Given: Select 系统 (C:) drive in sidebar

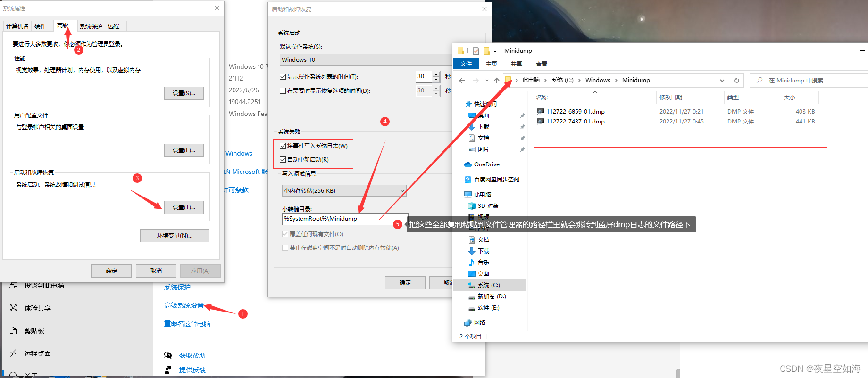Looking at the screenshot, I should (x=489, y=285).
